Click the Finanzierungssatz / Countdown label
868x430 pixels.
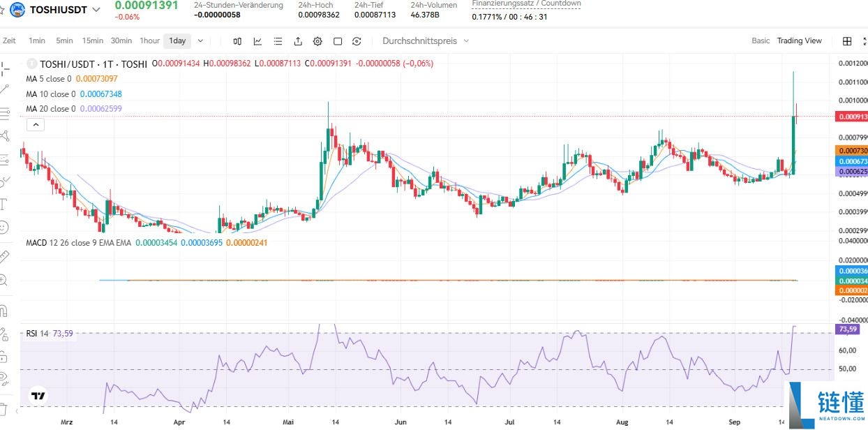(526, 3)
